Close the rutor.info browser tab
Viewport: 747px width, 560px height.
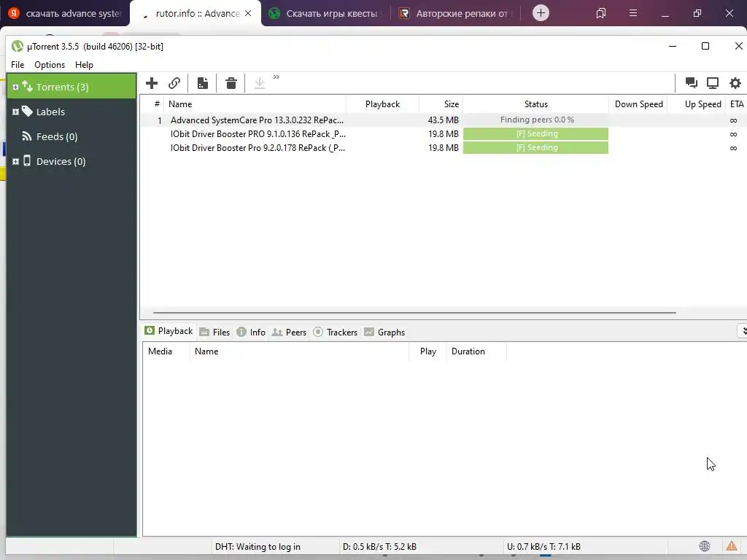(248, 13)
